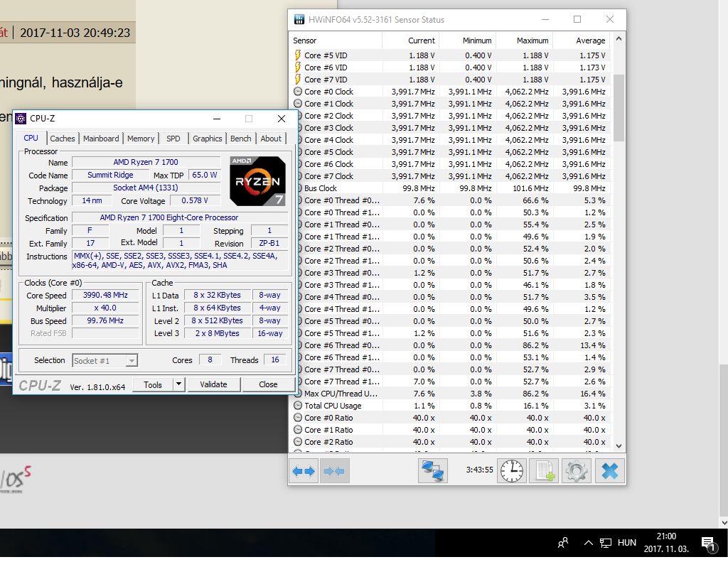Open the Tools dropdown arrow in CPU-Z
The image size is (728, 562).
tap(178, 384)
